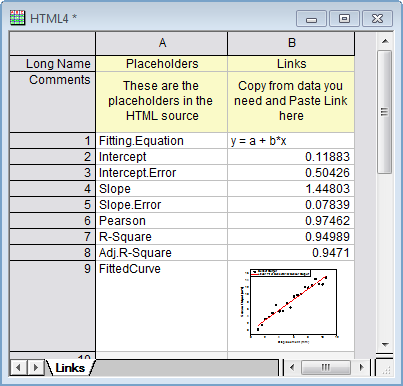Select the value 0.11883
The height and width of the screenshot is (386, 403).
291,157
